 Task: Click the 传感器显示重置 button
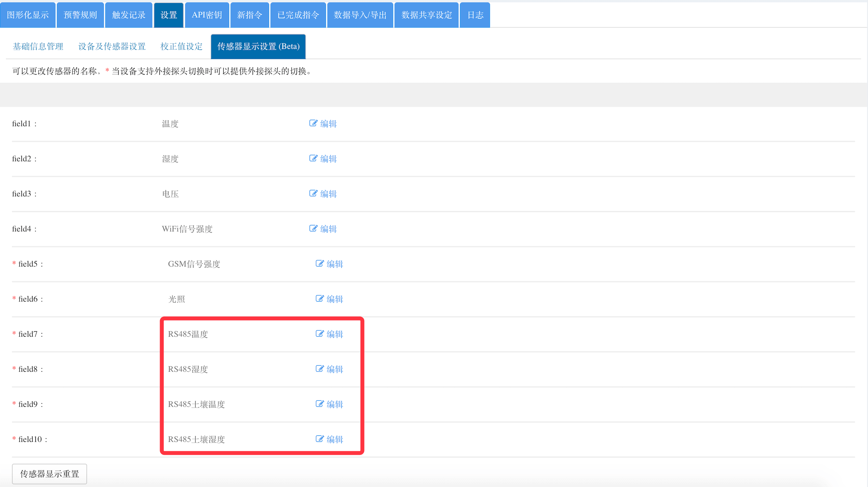coord(49,474)
